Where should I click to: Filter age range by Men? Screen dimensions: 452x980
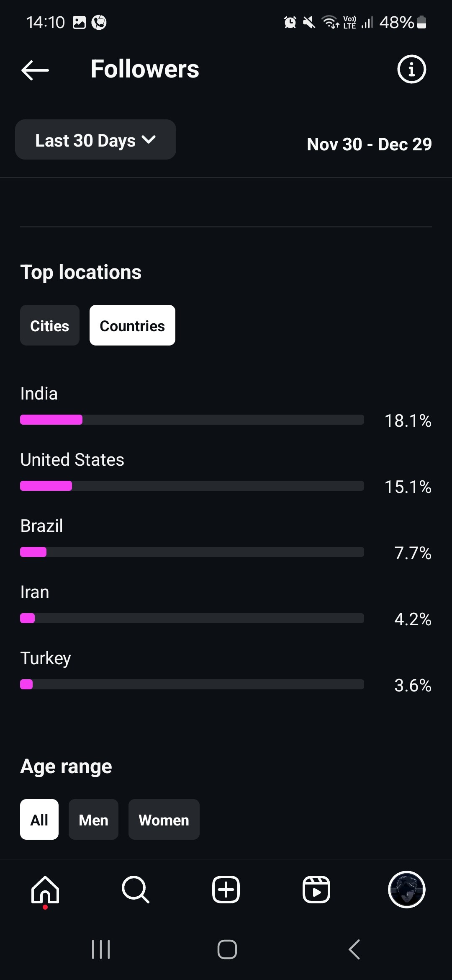tap(93, 820)
